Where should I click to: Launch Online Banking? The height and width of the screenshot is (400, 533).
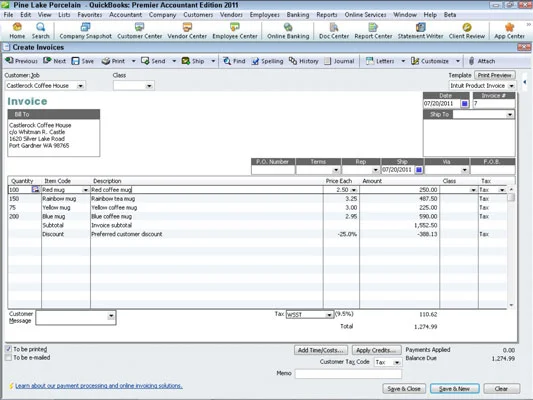pos(288,31)
